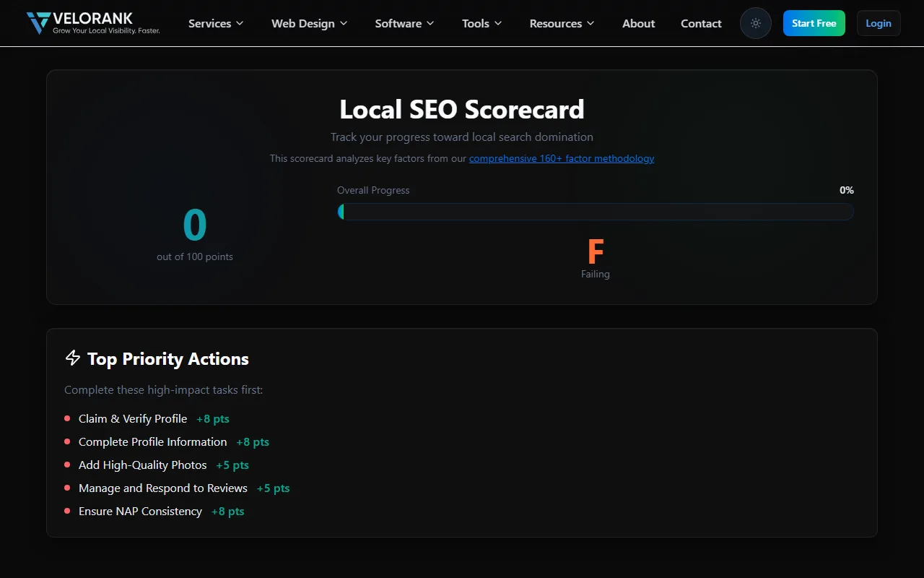Expand the Web Design menu
The width and height of the screenshot is (924, 578).
tap(309, 23)
